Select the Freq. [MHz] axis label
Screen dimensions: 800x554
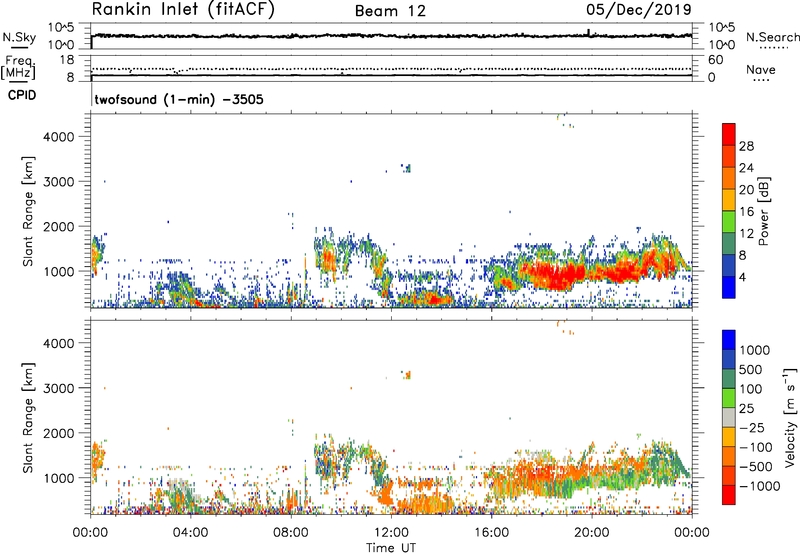point(18,67)
